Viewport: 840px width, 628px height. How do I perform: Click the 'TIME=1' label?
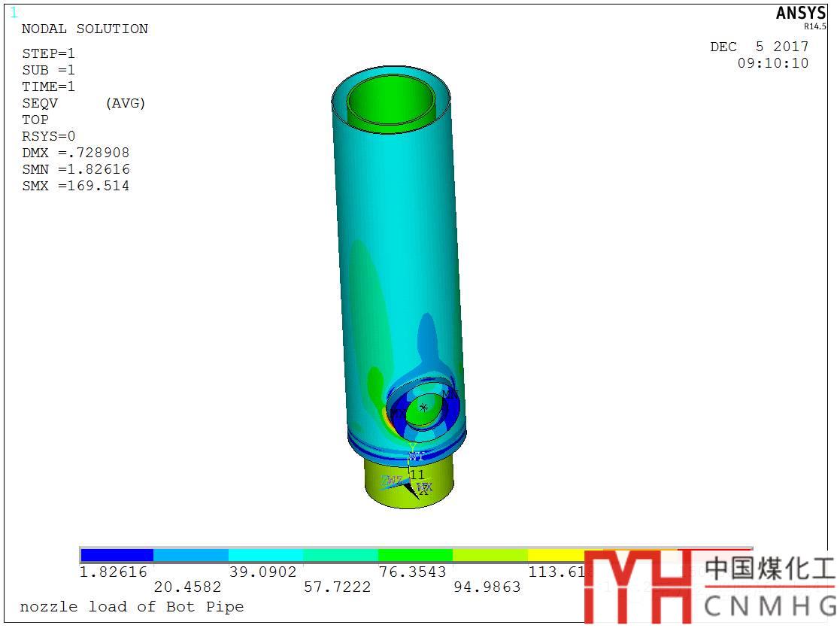(49, 86)
